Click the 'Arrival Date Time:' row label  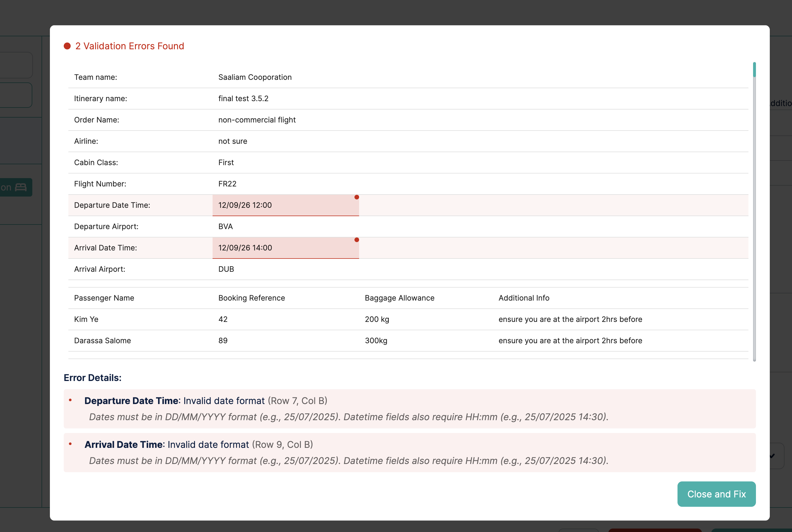(106, 248)
